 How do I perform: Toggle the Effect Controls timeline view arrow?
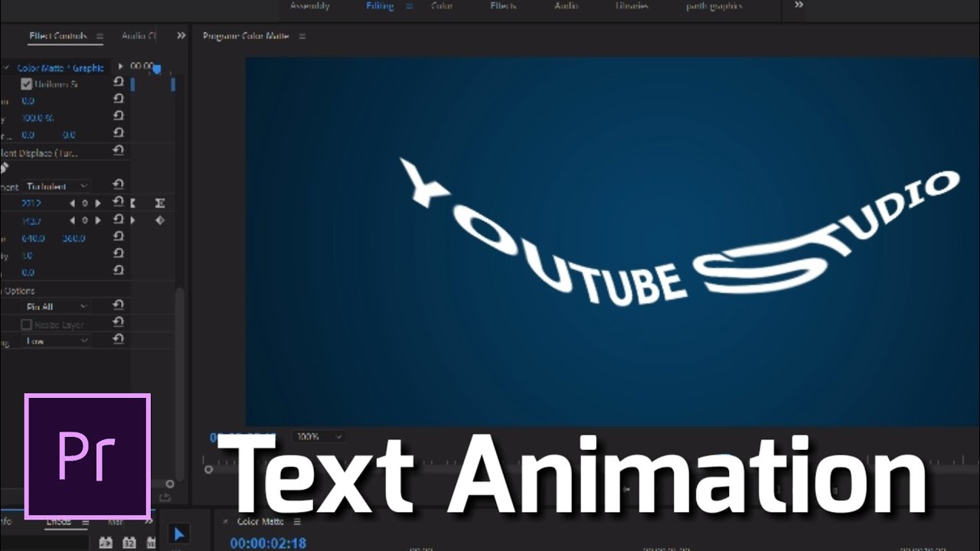point(121,67)
